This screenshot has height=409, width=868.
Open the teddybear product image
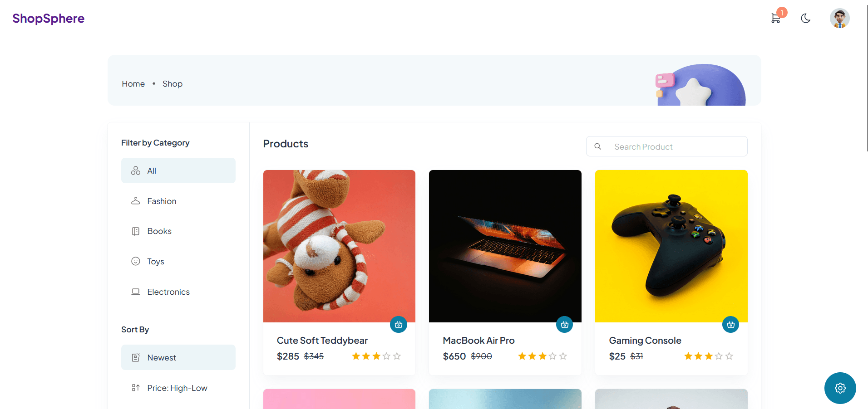(x=339, y=246)
